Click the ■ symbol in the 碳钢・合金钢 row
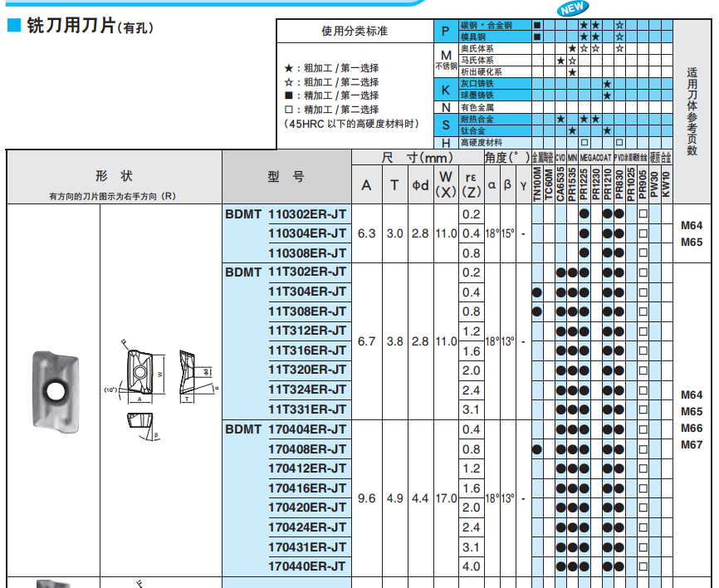The height and width of the screenshot is (588, 719). point(536,26)
